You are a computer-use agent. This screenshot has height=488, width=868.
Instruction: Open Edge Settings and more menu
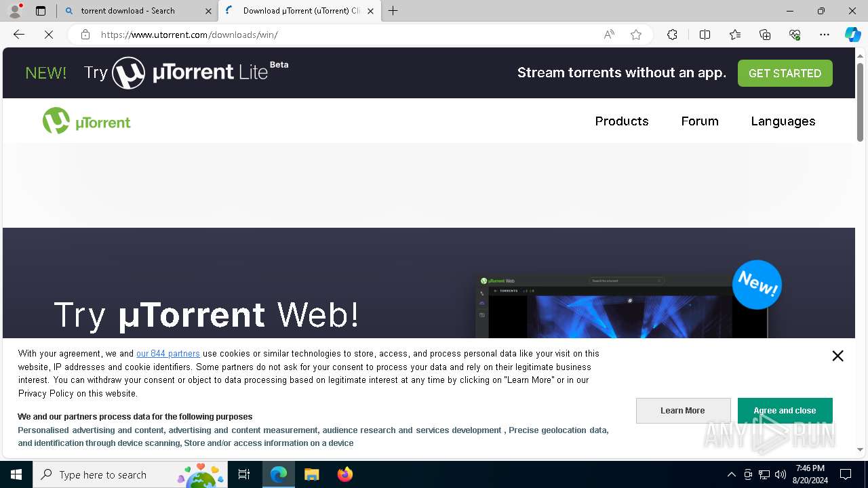pyautogui.click(x=825, y=35)
